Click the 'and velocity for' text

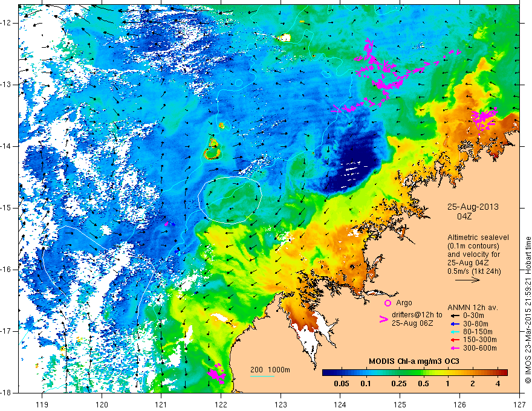[x=473, y=254]
